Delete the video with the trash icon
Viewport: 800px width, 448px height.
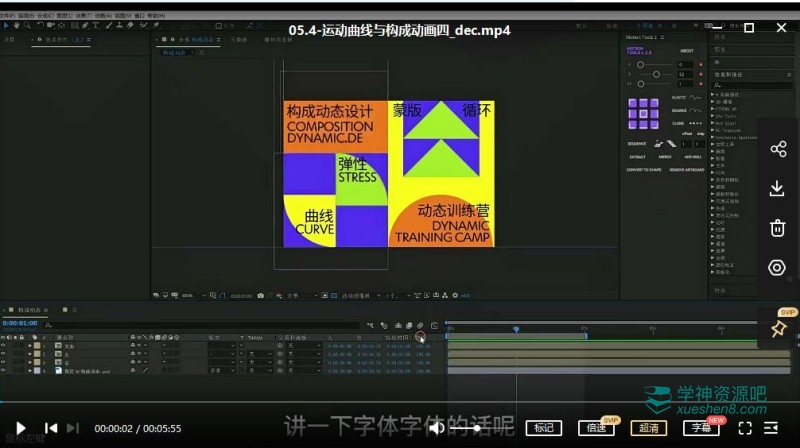(x=777, y=228)
